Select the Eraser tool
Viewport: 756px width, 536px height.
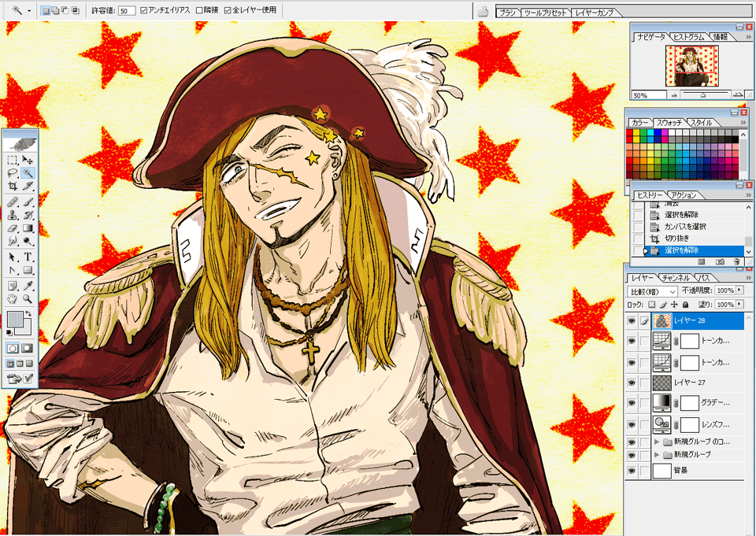[x=13, y=228]
